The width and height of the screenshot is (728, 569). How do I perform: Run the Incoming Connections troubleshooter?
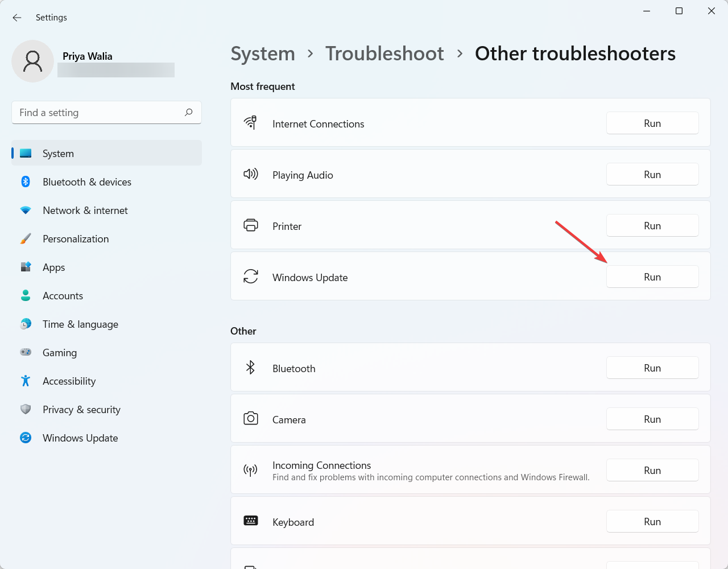[652, 470]
